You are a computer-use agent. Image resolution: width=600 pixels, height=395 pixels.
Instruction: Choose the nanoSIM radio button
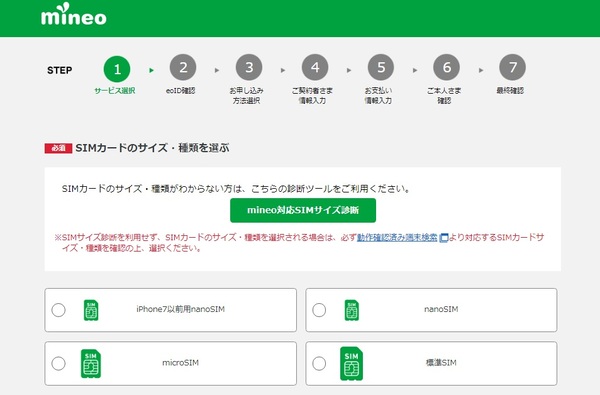319,310
